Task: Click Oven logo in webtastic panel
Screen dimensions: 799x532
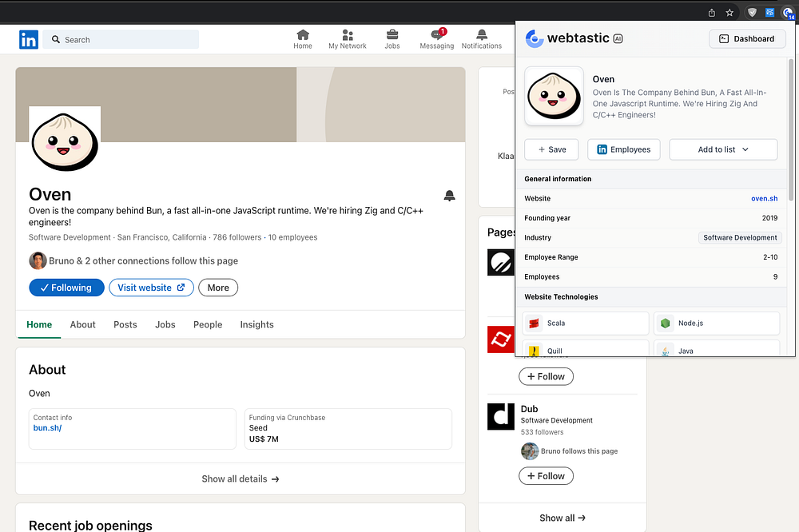Action: coord(554,96)
